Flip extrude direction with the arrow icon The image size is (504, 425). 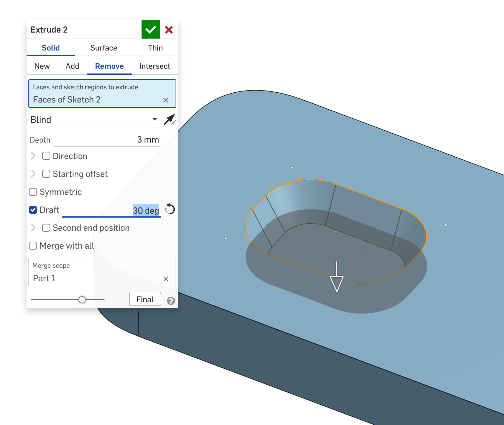[170, 120]
